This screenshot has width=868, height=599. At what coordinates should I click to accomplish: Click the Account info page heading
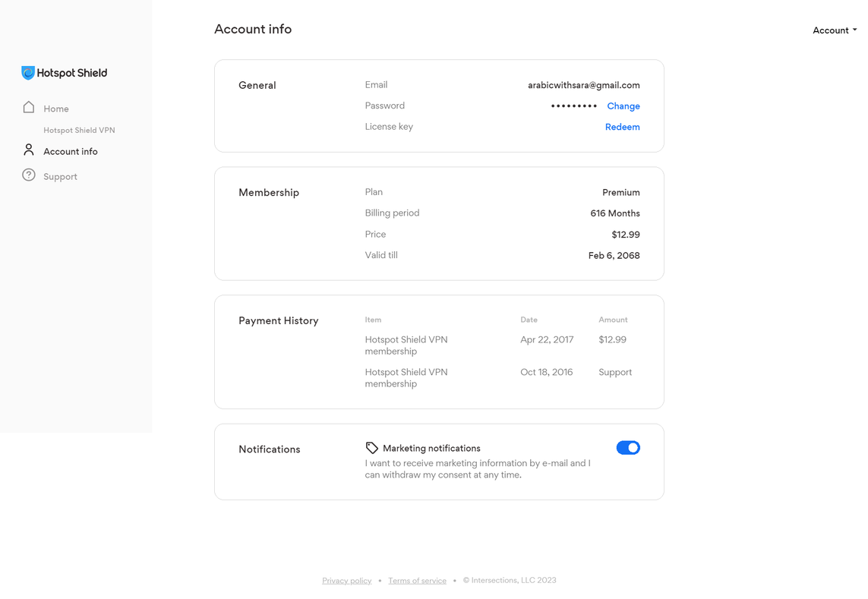[253, 29]
